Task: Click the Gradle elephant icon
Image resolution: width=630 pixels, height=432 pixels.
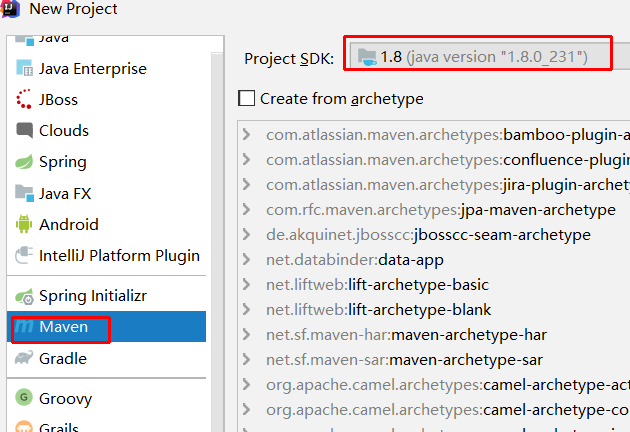Action: (x=24, y=358)
